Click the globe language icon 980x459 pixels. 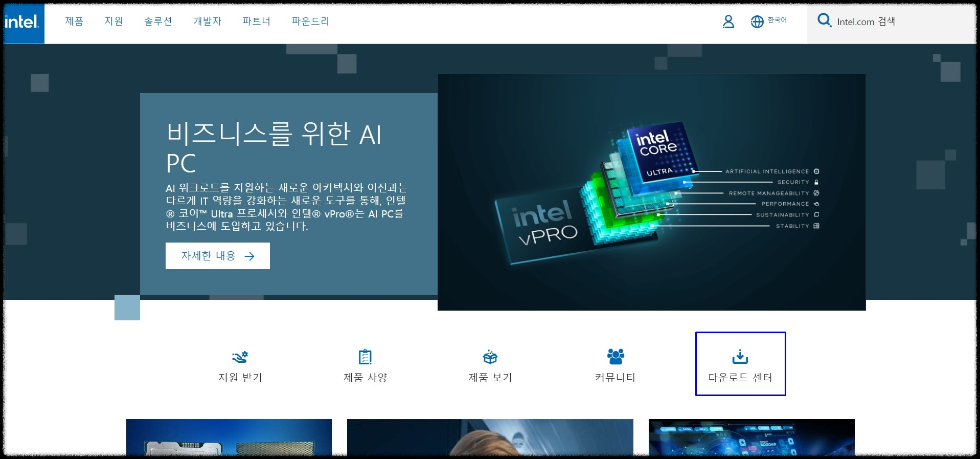coord(757,21)
